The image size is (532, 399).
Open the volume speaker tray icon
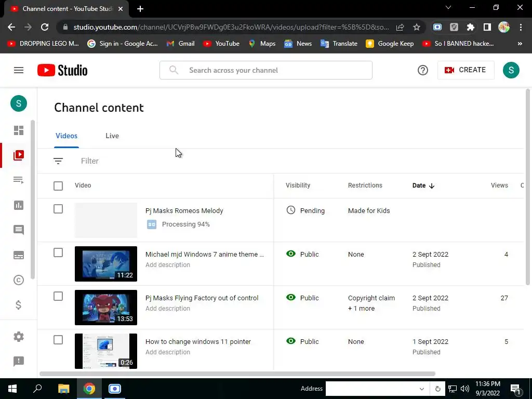click(x=465, y=389)
